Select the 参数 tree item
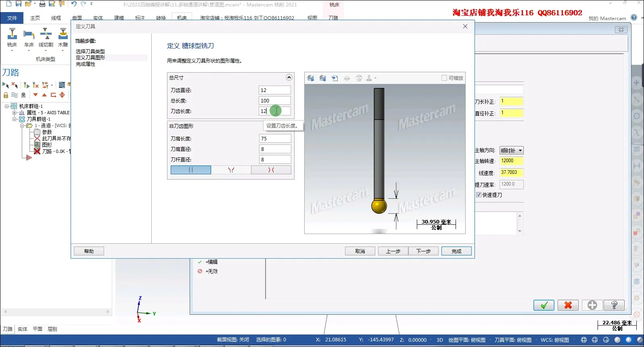The height and width of the screenshot is (347, 644). 47,132
